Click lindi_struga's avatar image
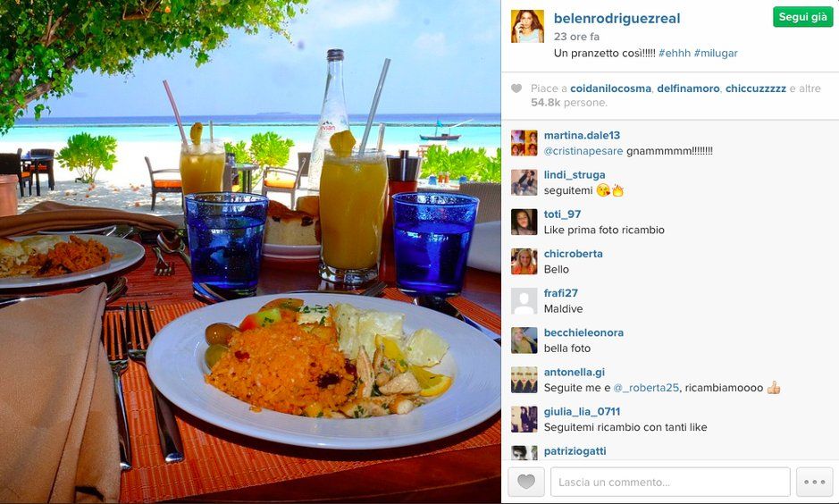The width and height of the screenshot is (839, 504). pyautogui.click(x=524, y=182)
